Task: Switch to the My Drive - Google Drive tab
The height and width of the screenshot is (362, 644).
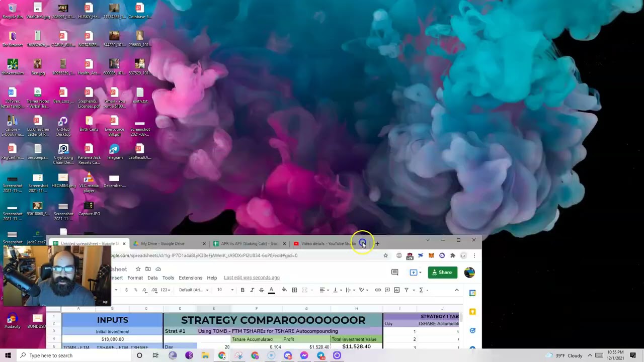Action: [169, 244]
